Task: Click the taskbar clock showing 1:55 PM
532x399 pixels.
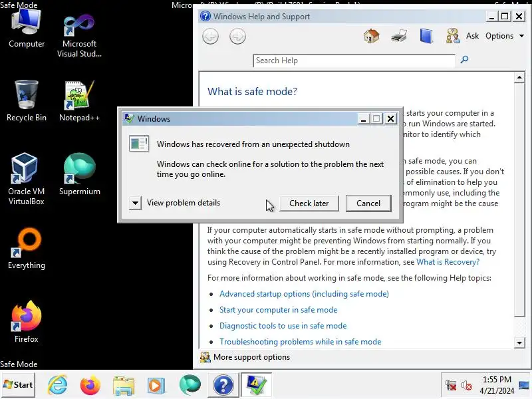Action: 497,385
